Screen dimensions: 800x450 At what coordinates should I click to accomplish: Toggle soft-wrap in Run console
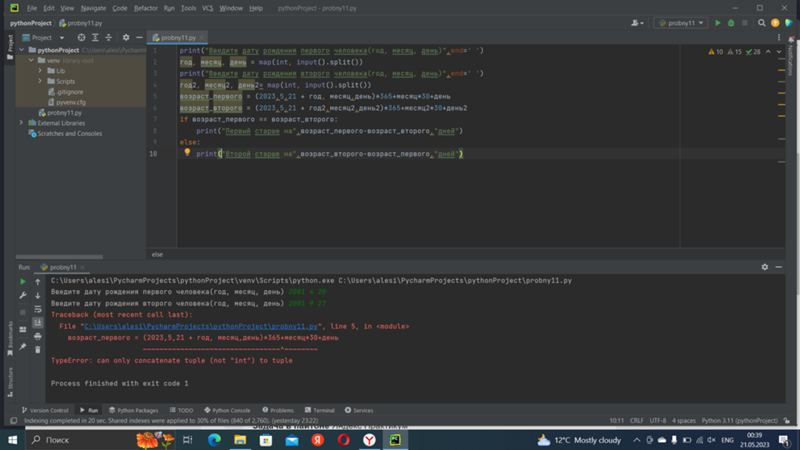(38, 309)
